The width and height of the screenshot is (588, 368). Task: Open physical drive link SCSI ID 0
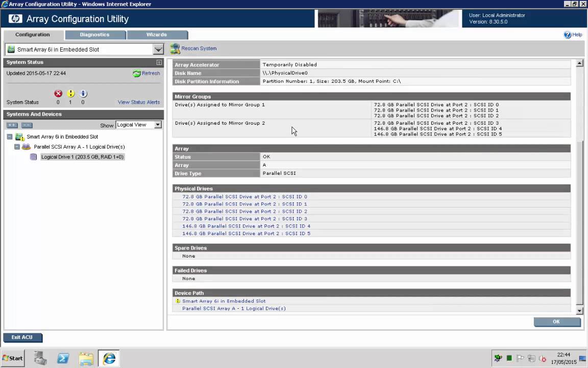[x=244, y=196]
